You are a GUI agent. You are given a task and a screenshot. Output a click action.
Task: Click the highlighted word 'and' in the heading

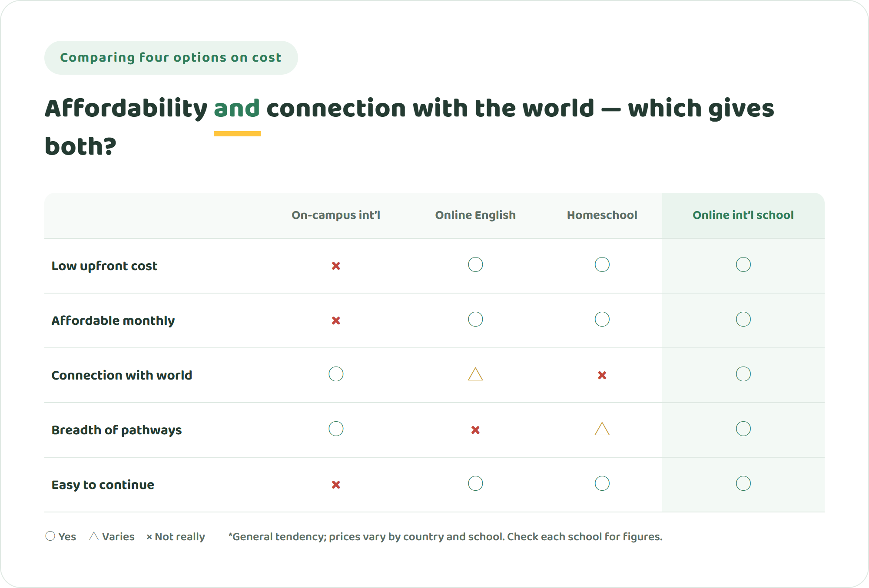[x=237, y=108]
